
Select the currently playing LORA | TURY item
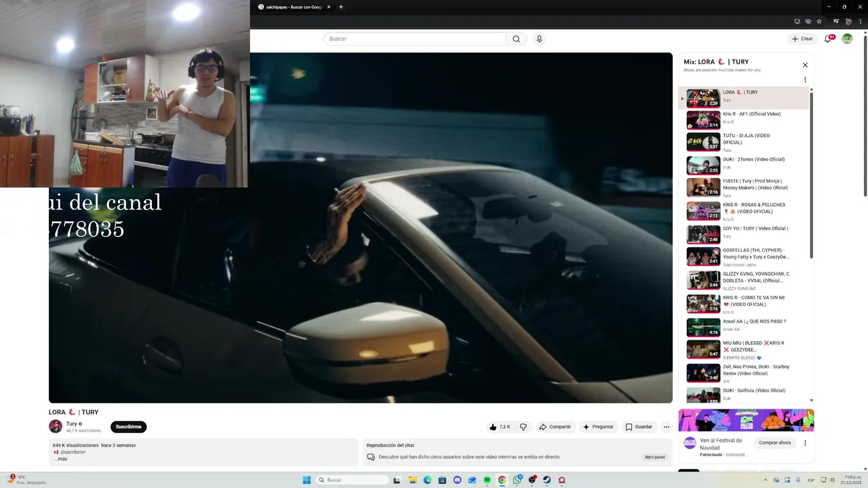(745, 98)
